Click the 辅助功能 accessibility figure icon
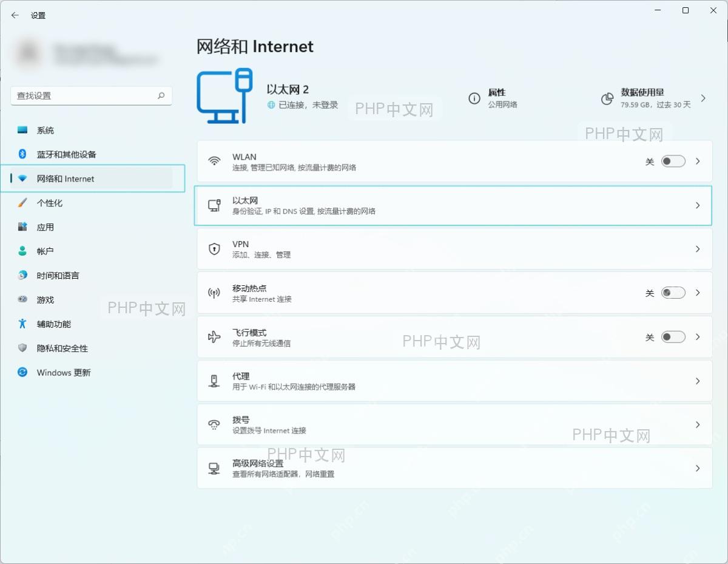728x564 pixels. (x=22, y=324)
